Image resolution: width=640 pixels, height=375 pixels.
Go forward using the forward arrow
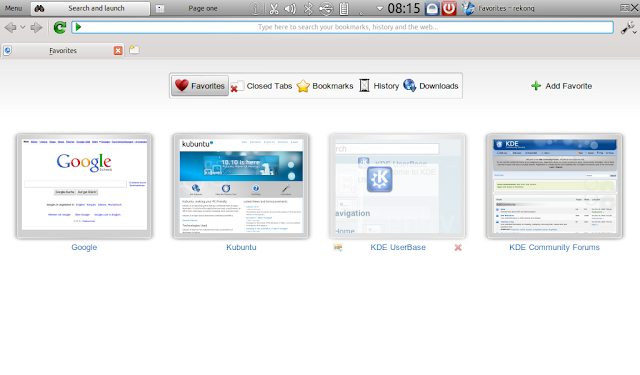36,27
